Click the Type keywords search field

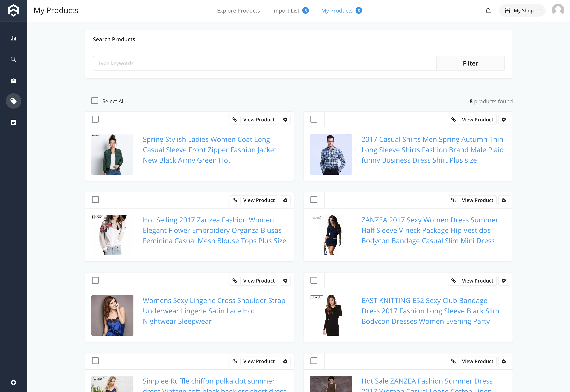[x=264, y=63]
